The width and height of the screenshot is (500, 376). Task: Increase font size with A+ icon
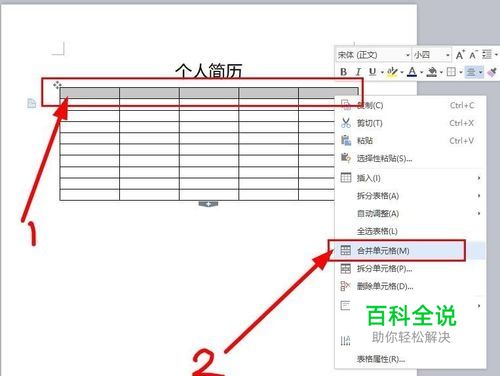460,55
